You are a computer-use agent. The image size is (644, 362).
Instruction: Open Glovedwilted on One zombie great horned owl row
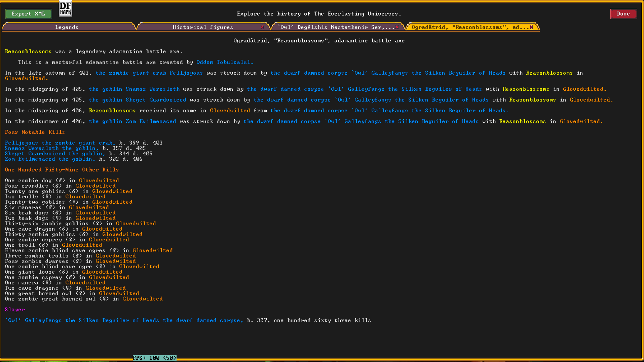[x=143, y=299]
